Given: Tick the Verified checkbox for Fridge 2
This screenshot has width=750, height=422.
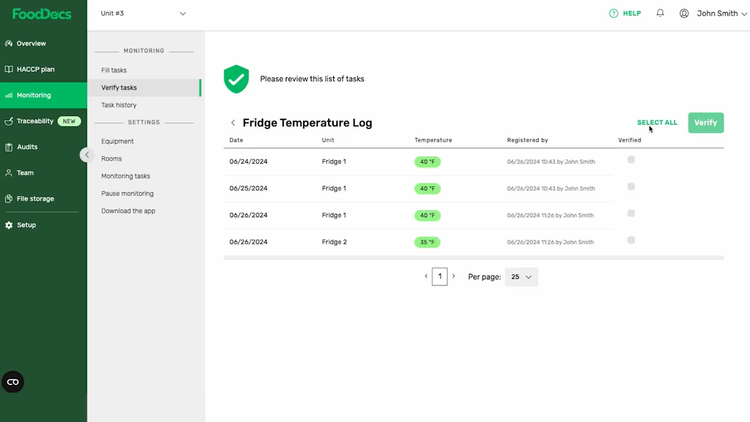Looking at the screenshot, I should pos(631,240).
